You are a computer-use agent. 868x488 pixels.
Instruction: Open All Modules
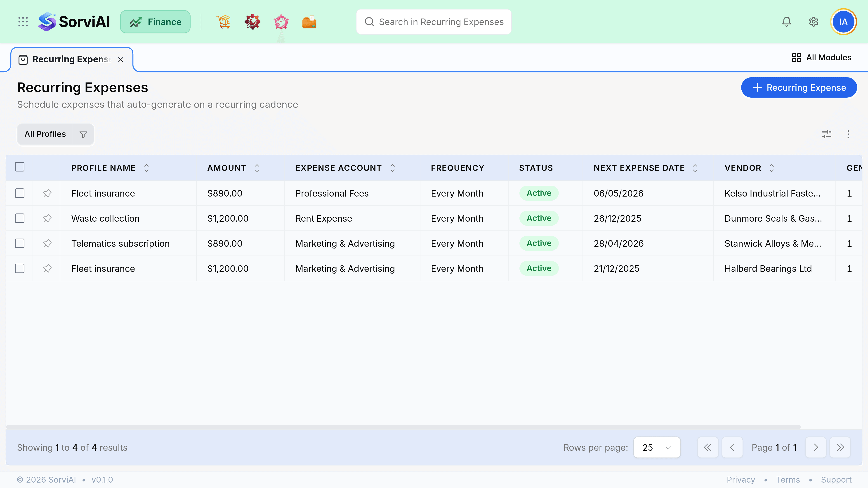[821, 58]
